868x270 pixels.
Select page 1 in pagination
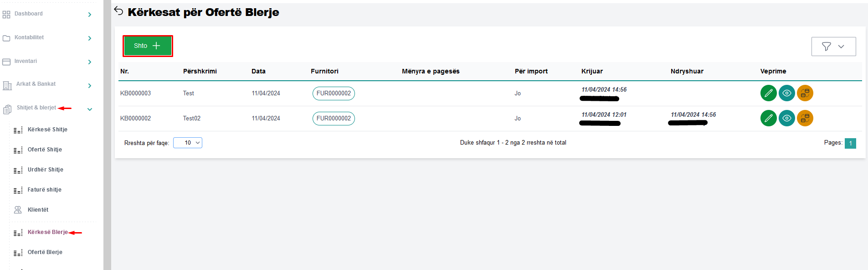850,143
